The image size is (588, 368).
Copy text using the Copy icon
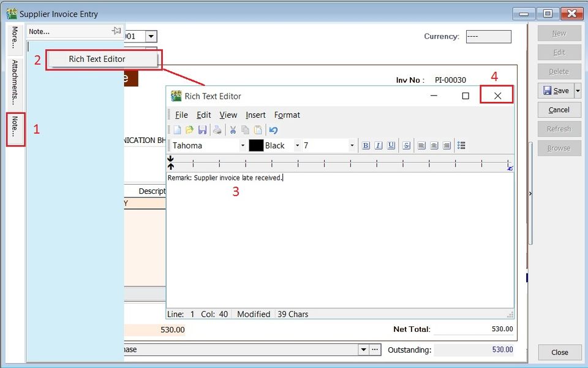[246, 129]
